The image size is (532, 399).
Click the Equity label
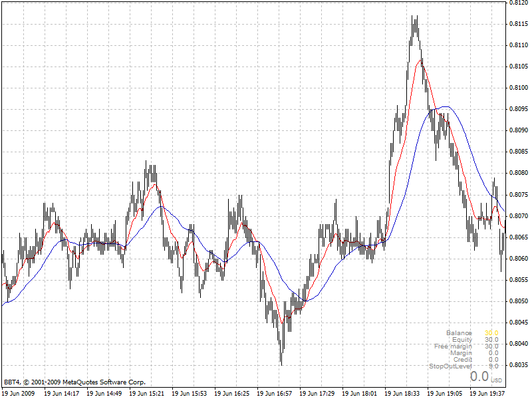[x=462, y=340]
